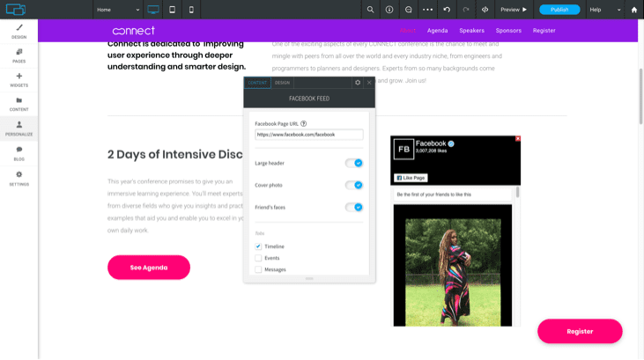This screenshot has height=360, width=644.
Task: Open the Widgets panel
Action: pyautogui.click(x=19, y=80)
